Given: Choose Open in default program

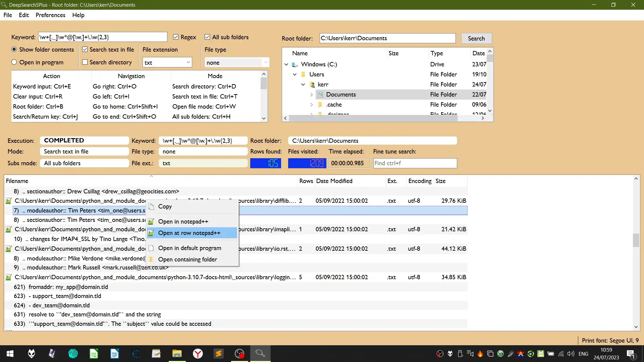Looking at the screenshot, I should point(192,248).
